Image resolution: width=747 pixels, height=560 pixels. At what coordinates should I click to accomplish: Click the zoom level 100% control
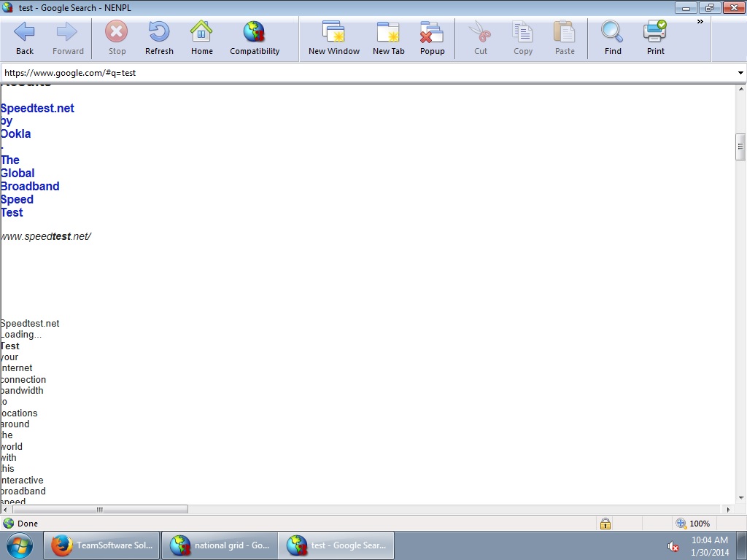click(693, 524)
